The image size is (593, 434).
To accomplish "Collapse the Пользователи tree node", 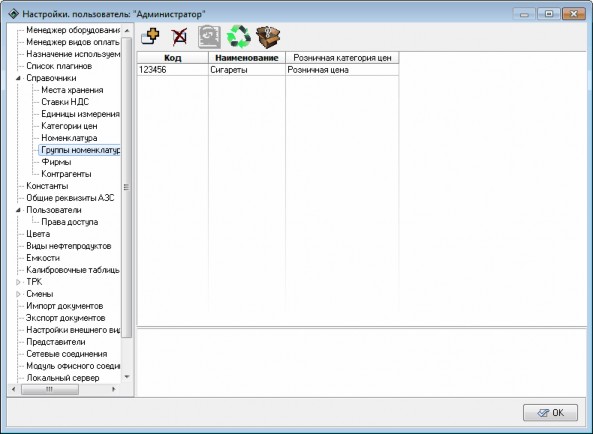I will (x=18, y=210).
